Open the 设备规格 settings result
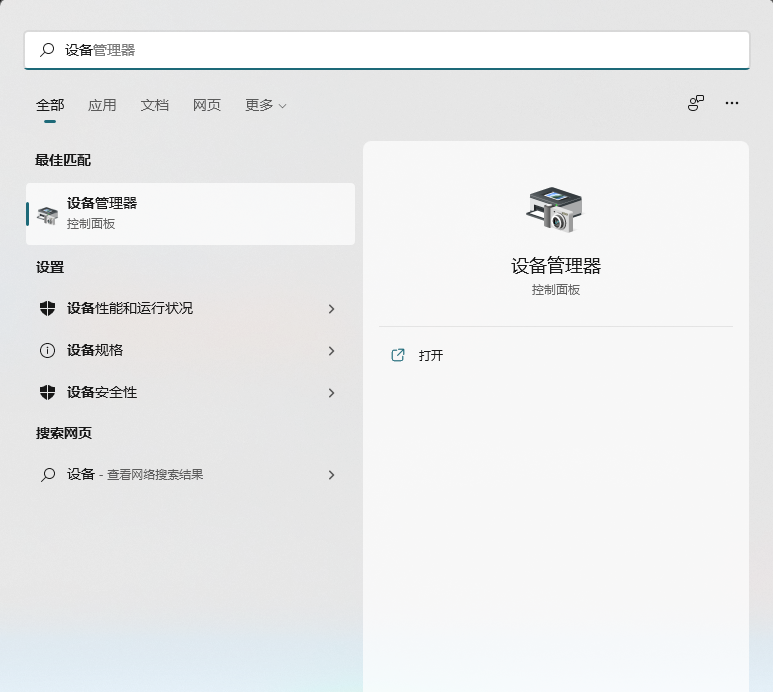 click(x=95, y=351)
